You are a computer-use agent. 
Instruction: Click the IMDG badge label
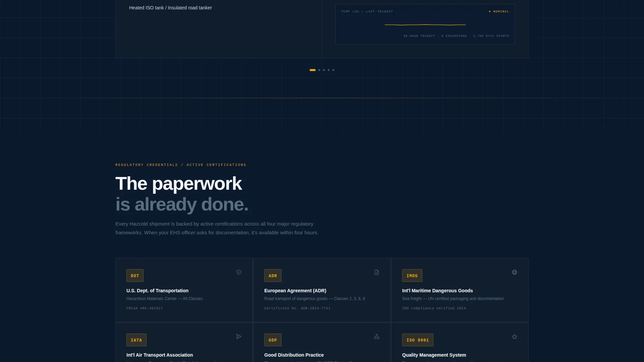412,276
